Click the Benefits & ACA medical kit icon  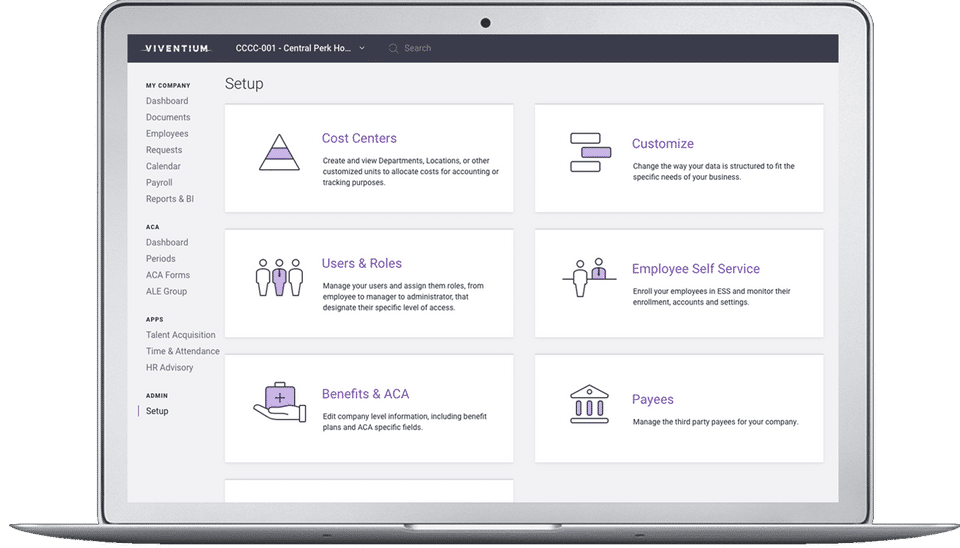point(280,402)
